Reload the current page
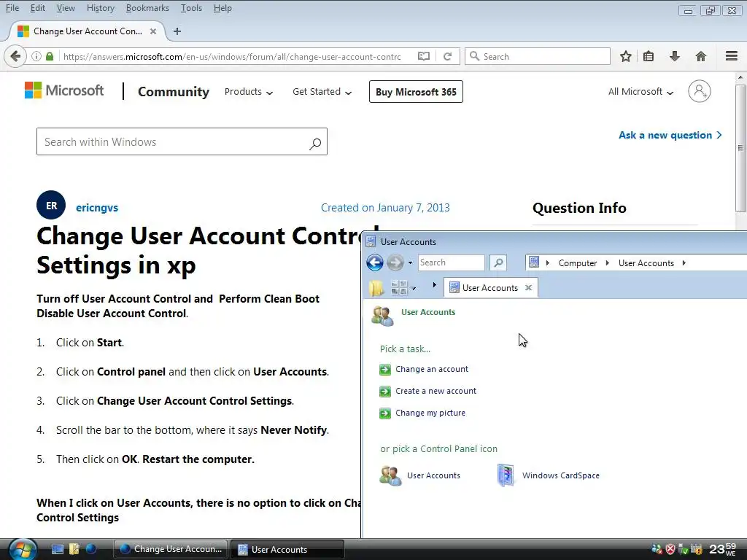747x560 pixels. (447, 56)
